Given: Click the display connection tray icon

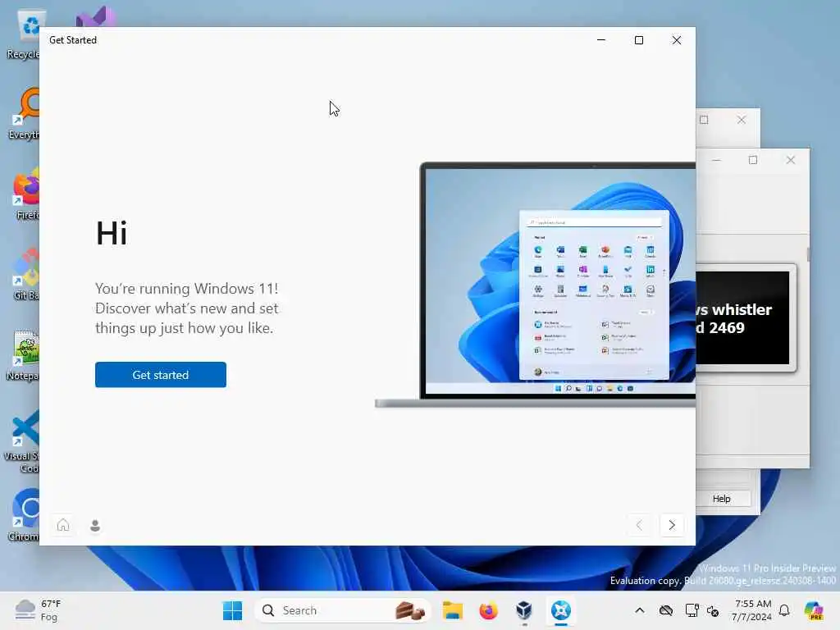Looking at the screenshot, I should [x=692, y=610].
